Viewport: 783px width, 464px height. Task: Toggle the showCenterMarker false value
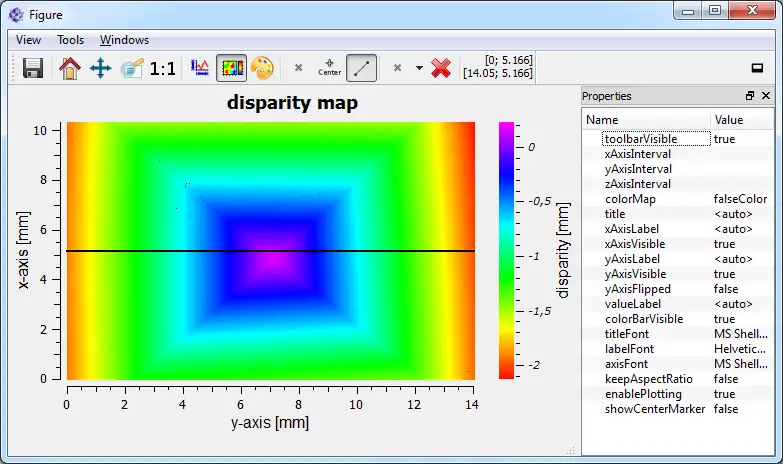point(726,409)
